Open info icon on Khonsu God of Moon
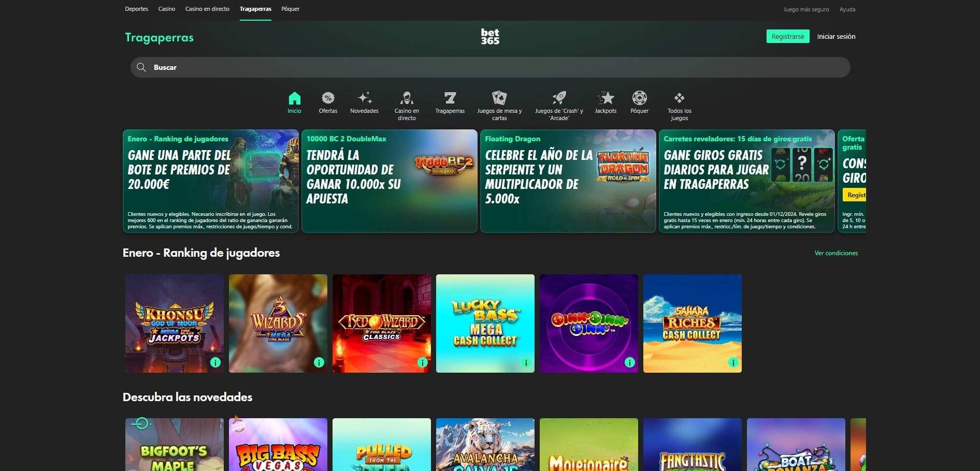980x471 pixels. coord(215,362)
